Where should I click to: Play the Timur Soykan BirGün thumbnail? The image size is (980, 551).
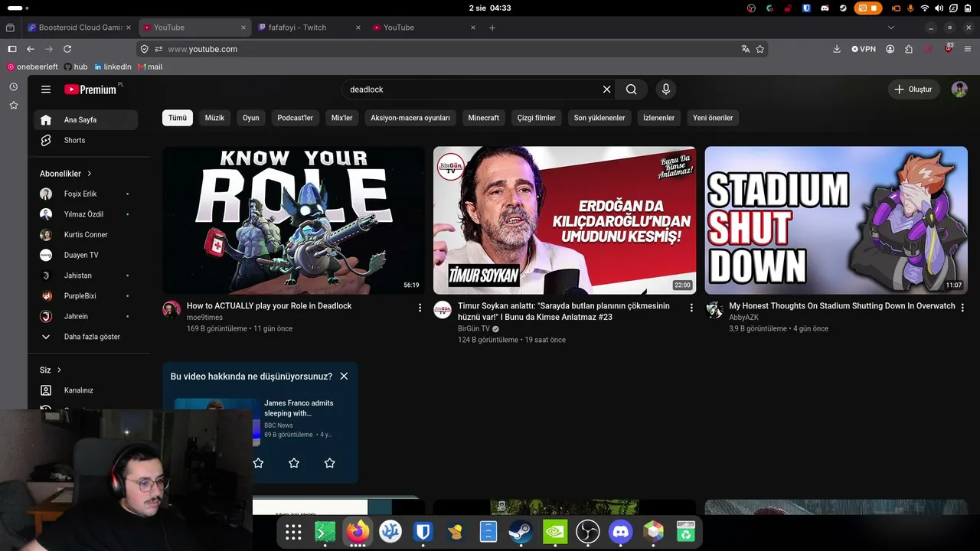click(564, 220)
